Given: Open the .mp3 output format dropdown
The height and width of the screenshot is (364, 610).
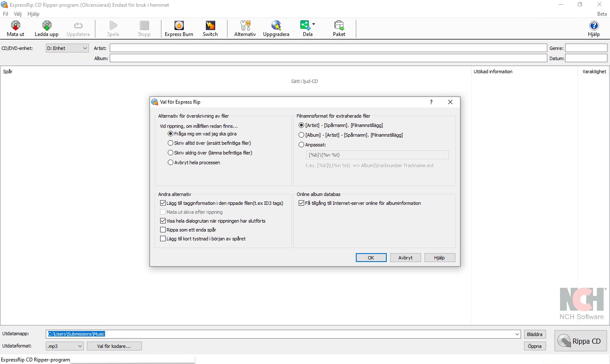Looking at the screenshot, I should pos(64,346).
